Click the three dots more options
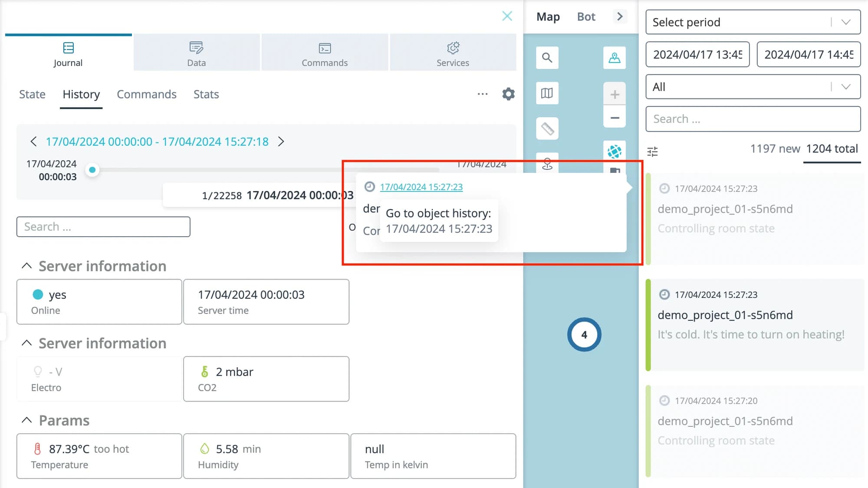Image resolution: width=868 pixels, height=488 pixels. coord(483,94)
